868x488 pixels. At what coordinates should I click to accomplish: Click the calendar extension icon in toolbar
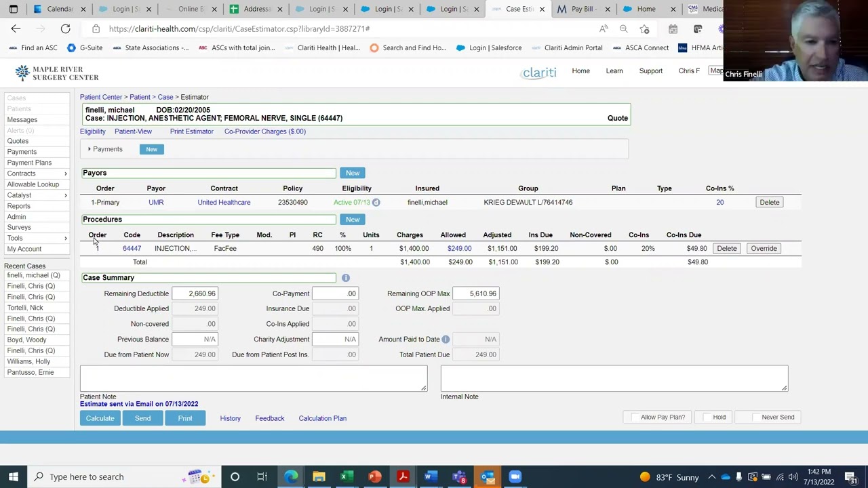tap(673, 28)
